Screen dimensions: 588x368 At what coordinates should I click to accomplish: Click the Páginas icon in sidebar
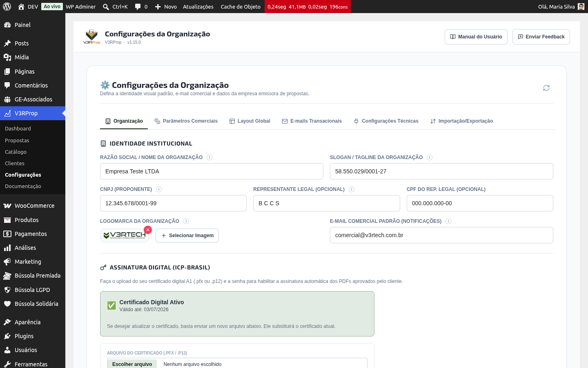point(7,72)
